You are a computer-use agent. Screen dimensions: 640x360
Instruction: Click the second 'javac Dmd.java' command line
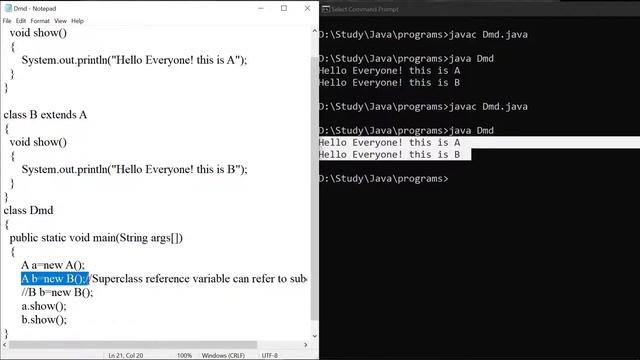(x=423, y=107)
